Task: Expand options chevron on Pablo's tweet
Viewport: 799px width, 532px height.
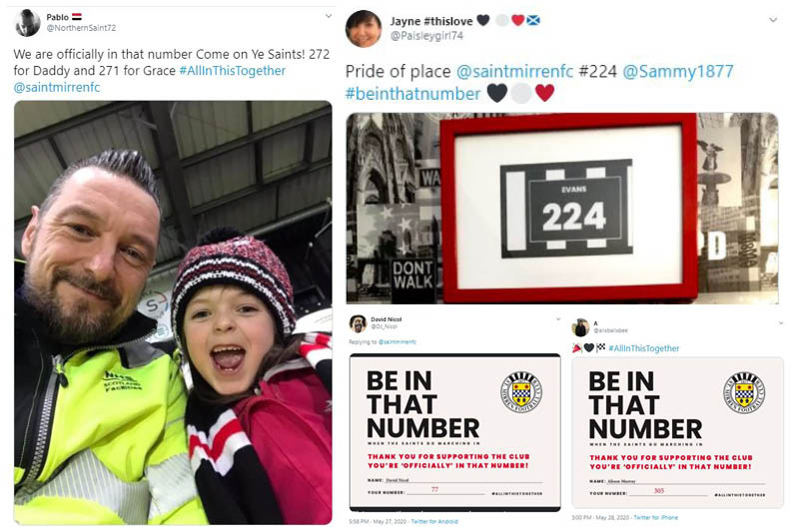Action: coord(329,16)
